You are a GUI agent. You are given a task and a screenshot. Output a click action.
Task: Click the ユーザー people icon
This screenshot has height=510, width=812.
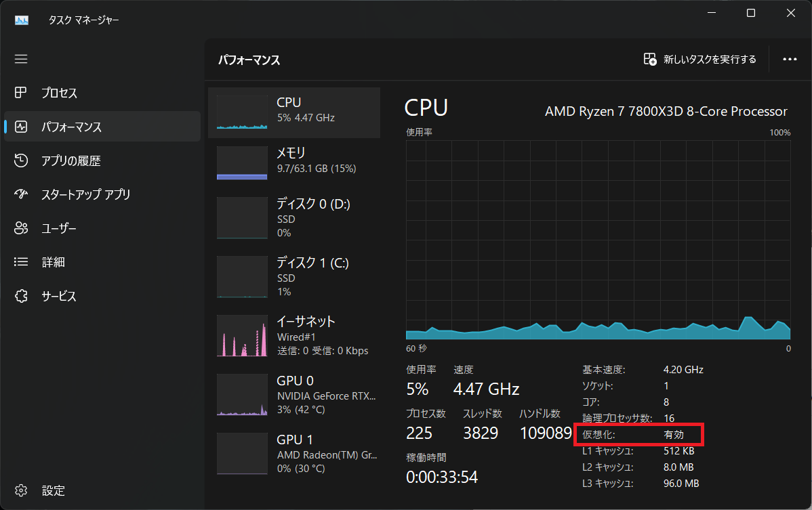coord(21,228)
